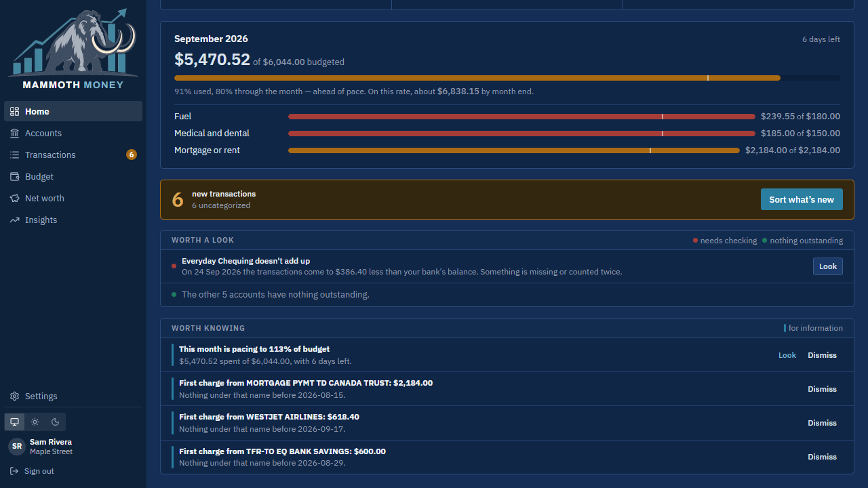868x488 pixels.
Task: Open the Transactions label in sidebar
Action: click(x=50, y=155)
